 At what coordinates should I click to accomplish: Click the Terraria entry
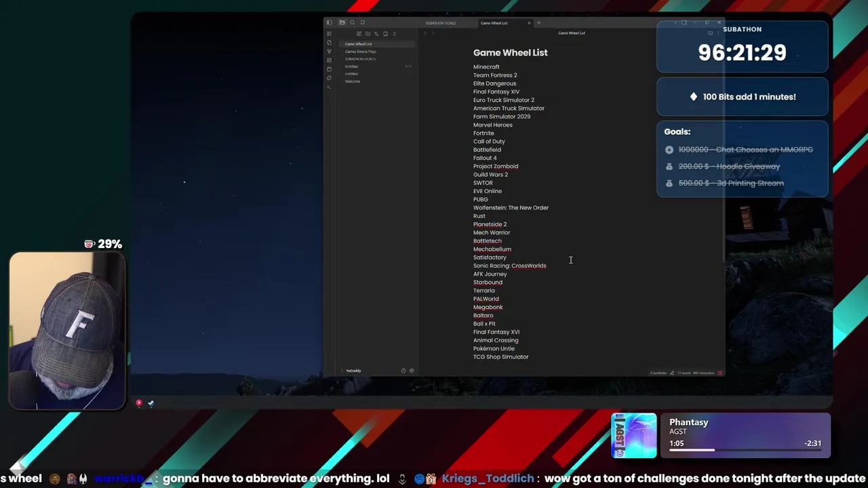pyautogui.click(x=484, y=291)
